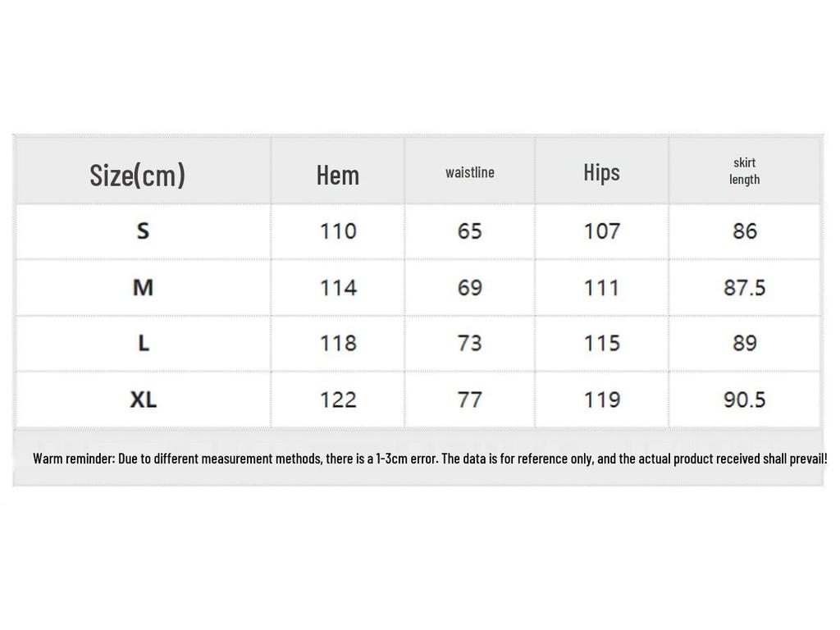Viewport: 840px width, 630px height.
Task: Select the L size row label
Action: pos(143,343)
